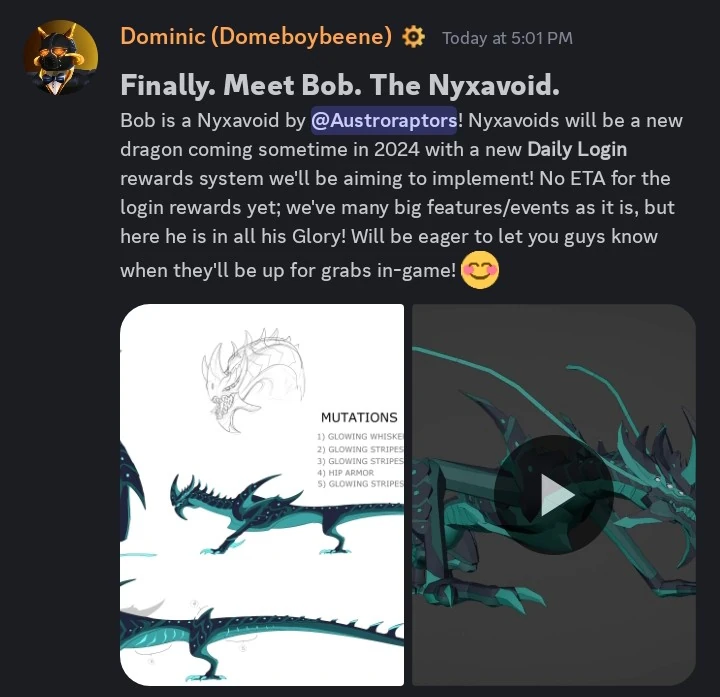Play the Nyxavoid 3D model video
This screenshot has width=720, height=697.
pos(554,495)
